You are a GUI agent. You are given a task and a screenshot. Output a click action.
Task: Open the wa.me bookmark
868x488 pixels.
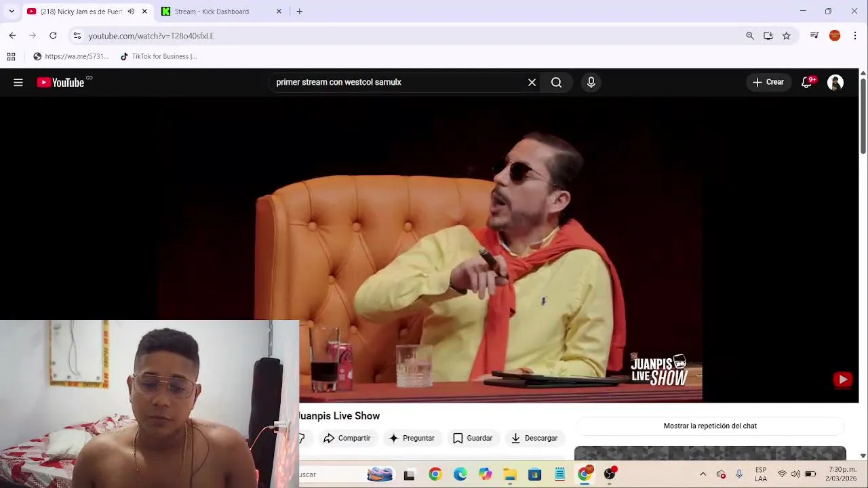click(x=71, y=56)
